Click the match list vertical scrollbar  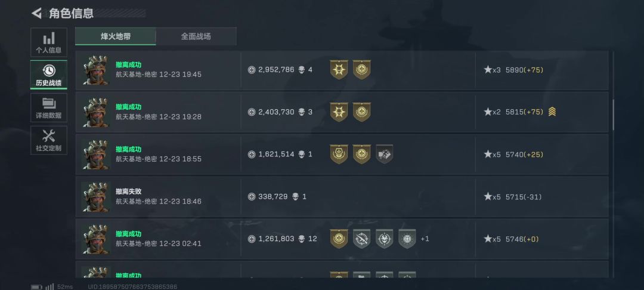tap(613, 115)
